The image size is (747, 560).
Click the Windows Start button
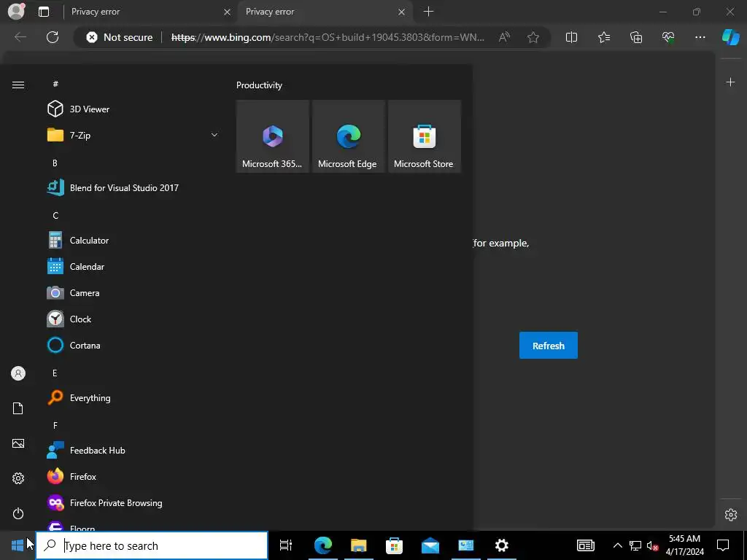coord(18,545)
